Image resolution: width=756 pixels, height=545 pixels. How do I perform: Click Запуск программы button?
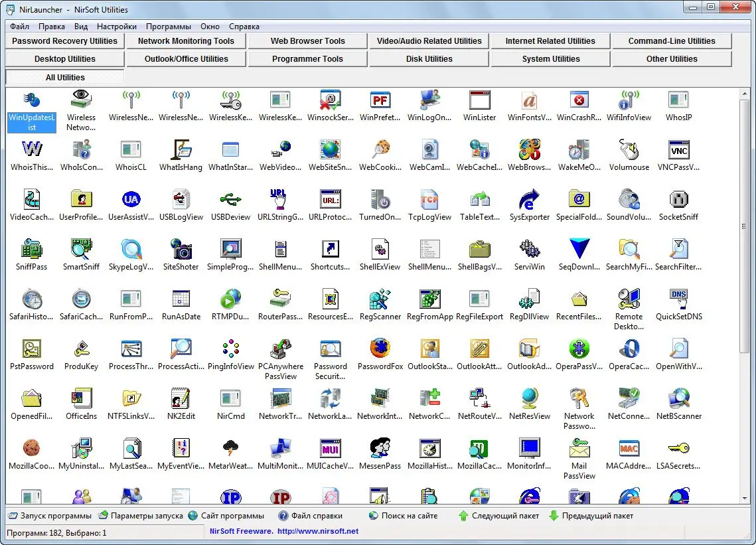point(50,516)
